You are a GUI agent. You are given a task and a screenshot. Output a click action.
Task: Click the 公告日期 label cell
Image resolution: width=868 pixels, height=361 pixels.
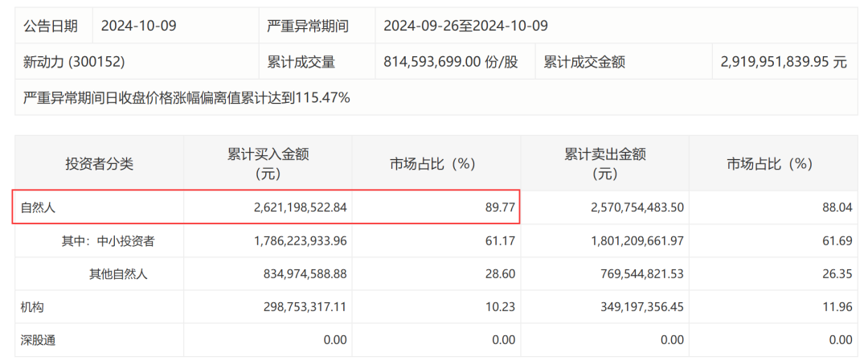[51, 26]
